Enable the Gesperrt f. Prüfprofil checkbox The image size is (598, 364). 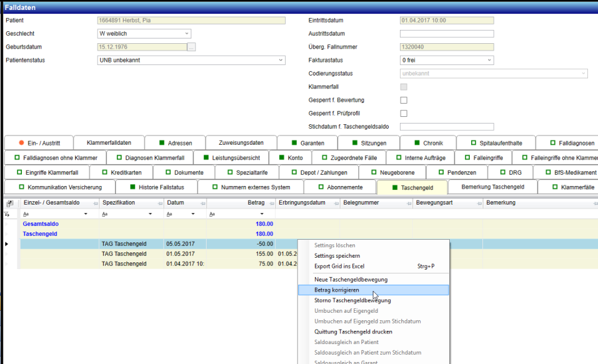tap(403, 114)
